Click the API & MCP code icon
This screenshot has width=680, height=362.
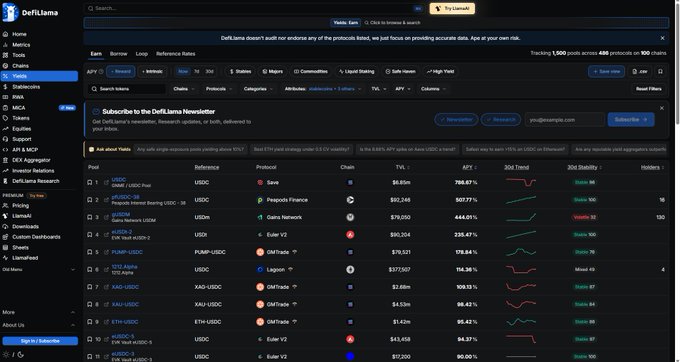coord(5,150)
